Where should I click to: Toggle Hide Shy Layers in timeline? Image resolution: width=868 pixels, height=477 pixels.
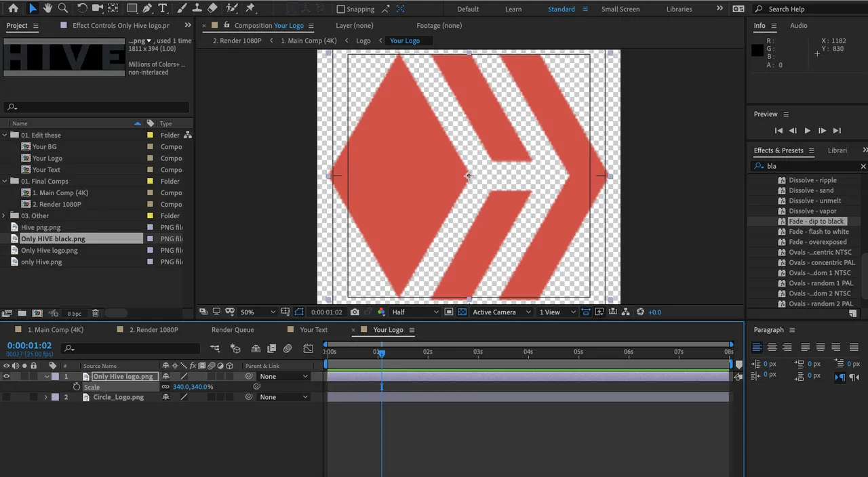click(256, 348)
